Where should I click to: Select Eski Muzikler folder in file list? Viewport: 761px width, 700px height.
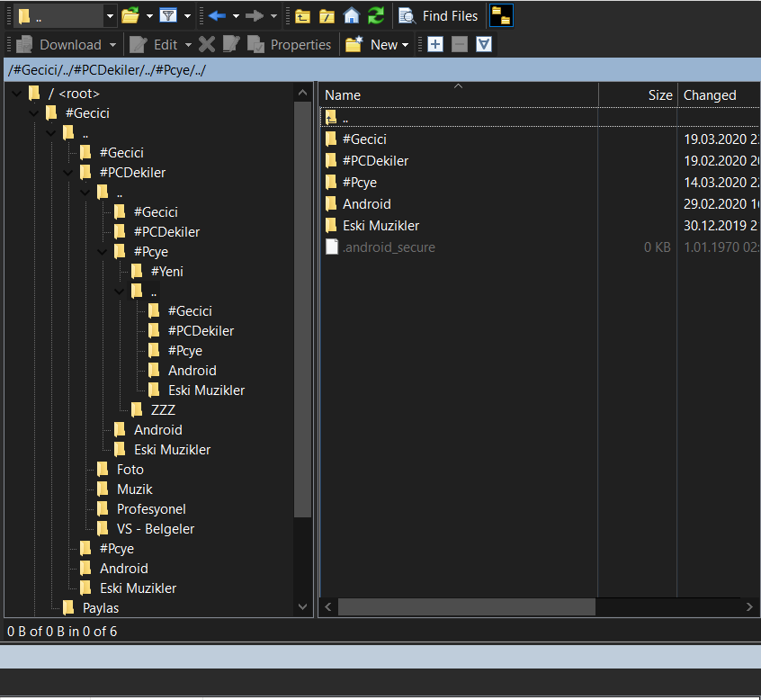[x=380, y=226]
